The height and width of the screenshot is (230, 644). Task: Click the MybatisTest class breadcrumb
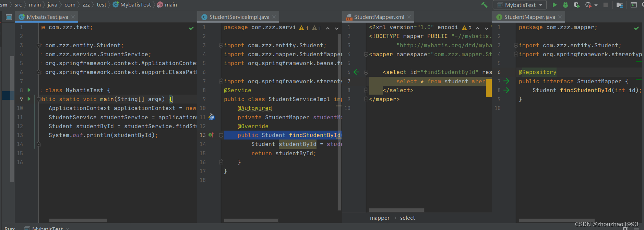[x=132, y=5]
